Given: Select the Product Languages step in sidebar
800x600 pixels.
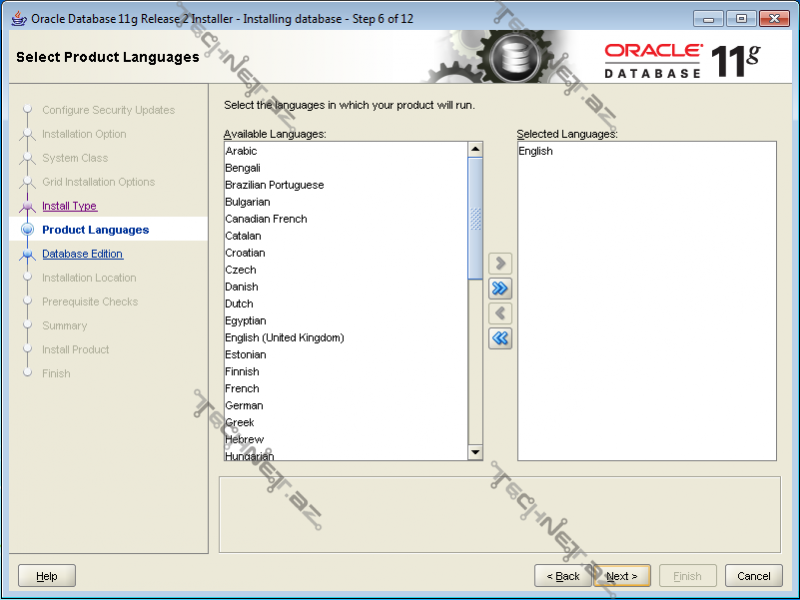Looking at the screenshot, I should (x=95, y=230).
